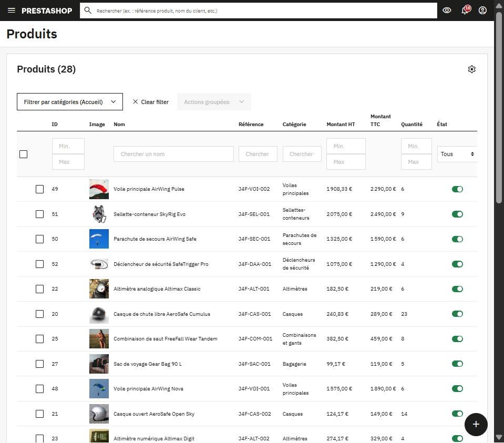The height and width of the screenshot is (443, 504).
Task: Click the Référence Chercher filter field
Action: [x=258, y=154]
